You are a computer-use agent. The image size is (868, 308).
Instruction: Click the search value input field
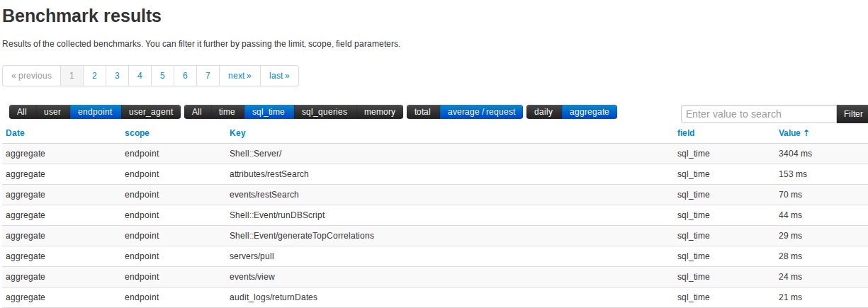(758, 114)
